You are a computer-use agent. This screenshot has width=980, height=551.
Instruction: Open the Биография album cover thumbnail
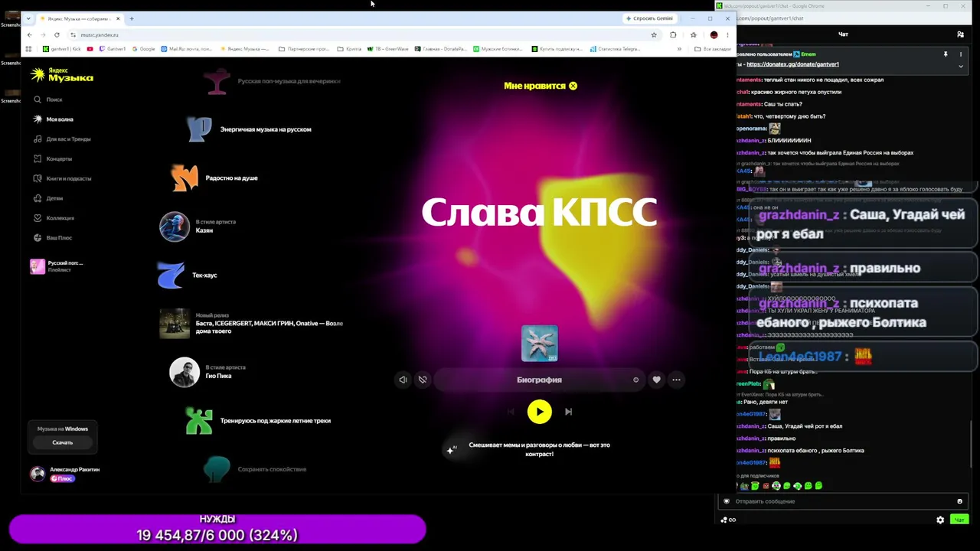tap(540, 344)
